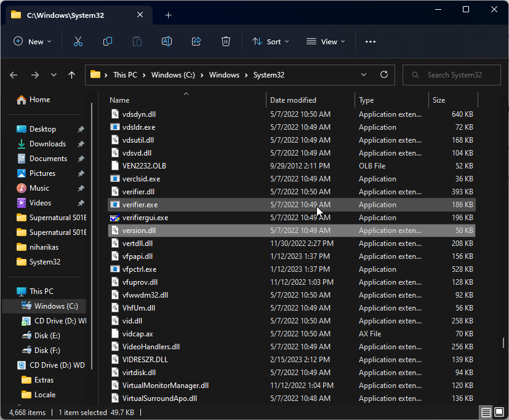Select Windows (C:) in navigation pane
Viewport: 509px width, 420px height.
(x=55, y=306)
